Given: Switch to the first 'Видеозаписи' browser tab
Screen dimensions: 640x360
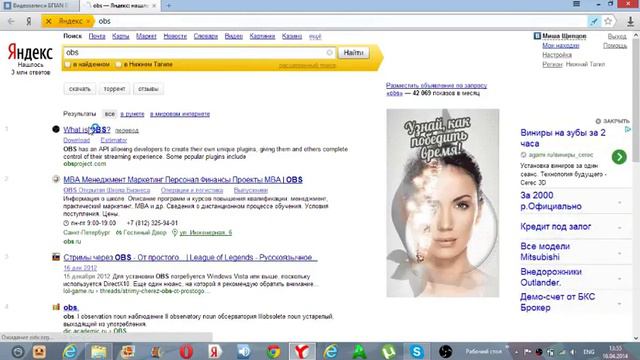Looking at the screenshot, I should coord(39,6).
